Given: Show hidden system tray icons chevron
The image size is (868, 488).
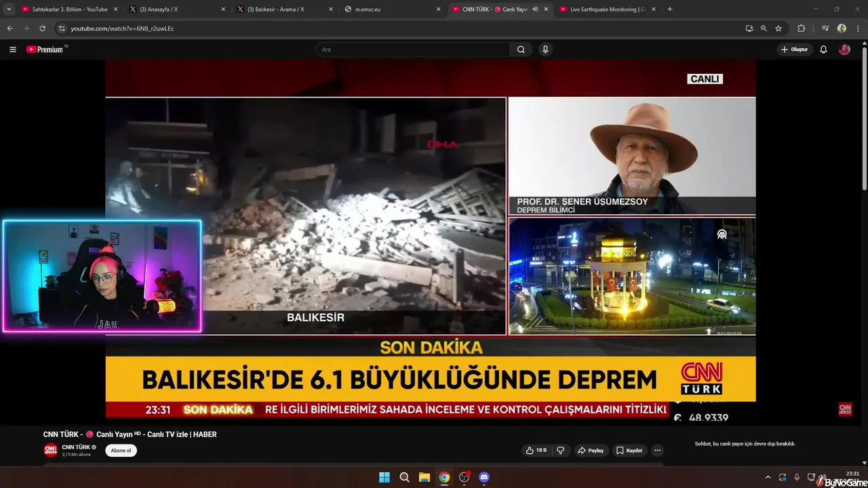Looking at the screenshot, I should [x=768, y=477].
